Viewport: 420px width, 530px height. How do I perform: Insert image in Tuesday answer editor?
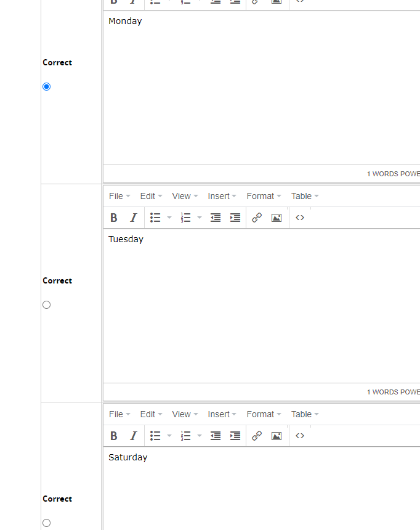point(277,218)
